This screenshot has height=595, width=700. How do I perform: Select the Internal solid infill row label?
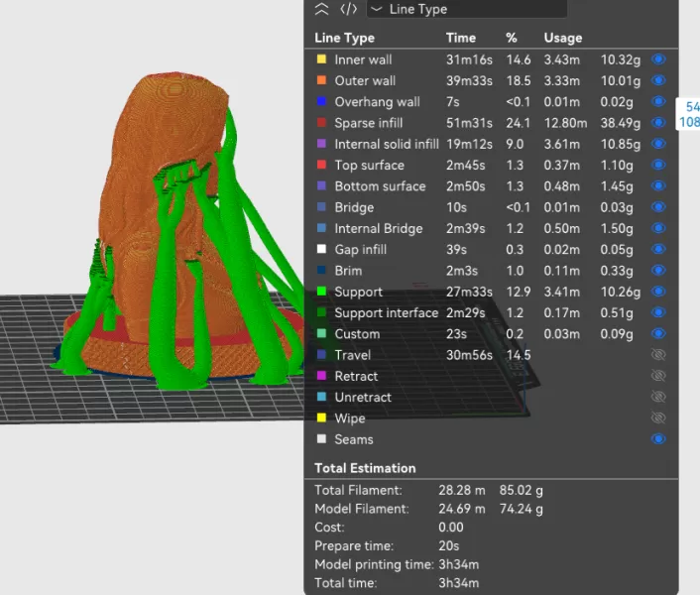click(x=386, y=144)
